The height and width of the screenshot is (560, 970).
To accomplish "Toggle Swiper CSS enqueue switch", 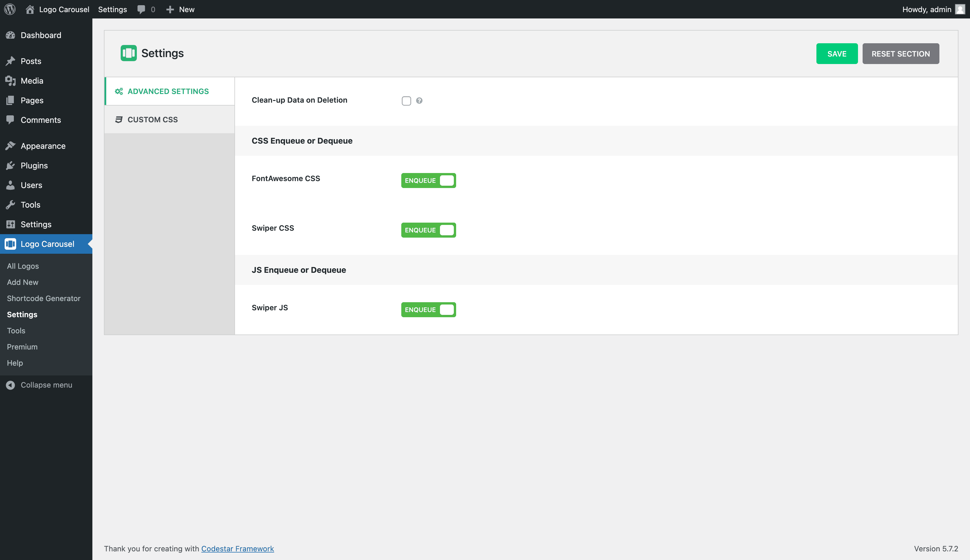I will (428, 230).
